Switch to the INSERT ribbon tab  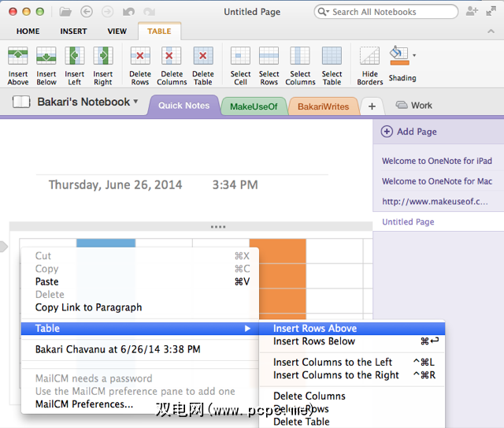(73, 32)
